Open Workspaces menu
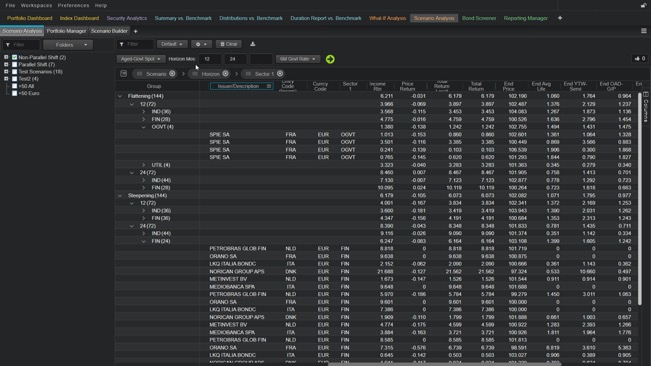The image size is (651, 366). click(37, 5)
